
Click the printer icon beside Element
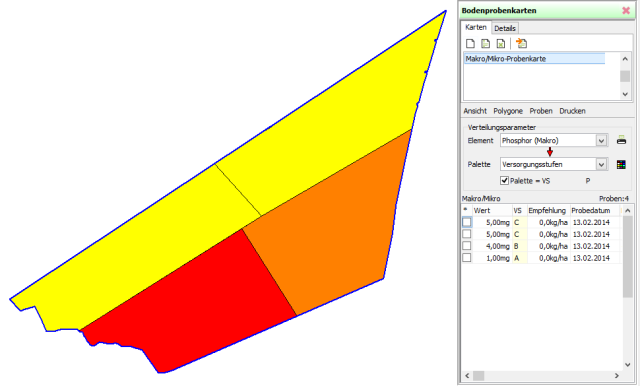click(621, 140)
